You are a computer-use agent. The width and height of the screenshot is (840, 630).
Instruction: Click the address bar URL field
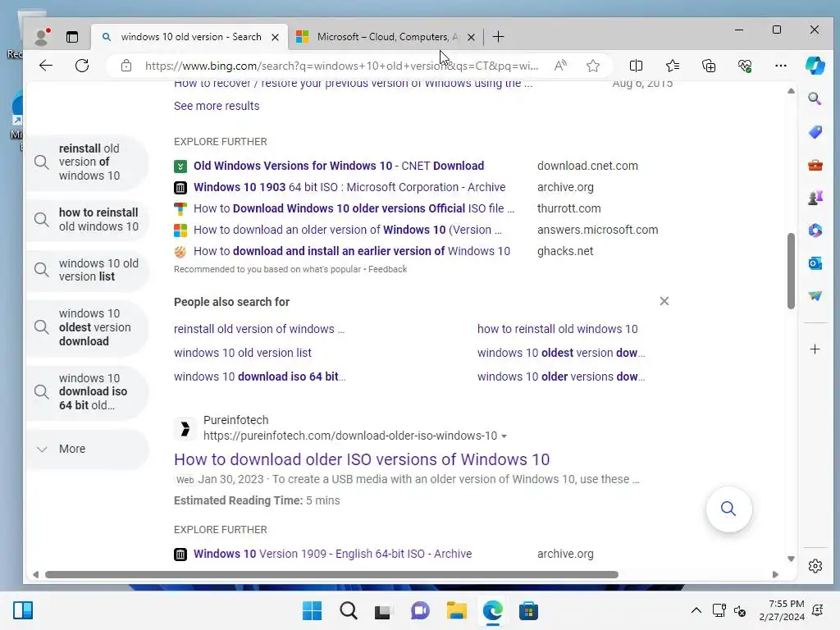341,66
